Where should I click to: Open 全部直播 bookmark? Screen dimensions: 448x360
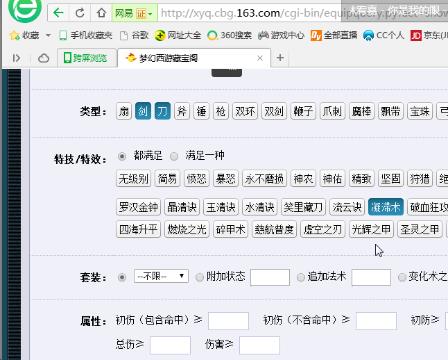[334, 35]
